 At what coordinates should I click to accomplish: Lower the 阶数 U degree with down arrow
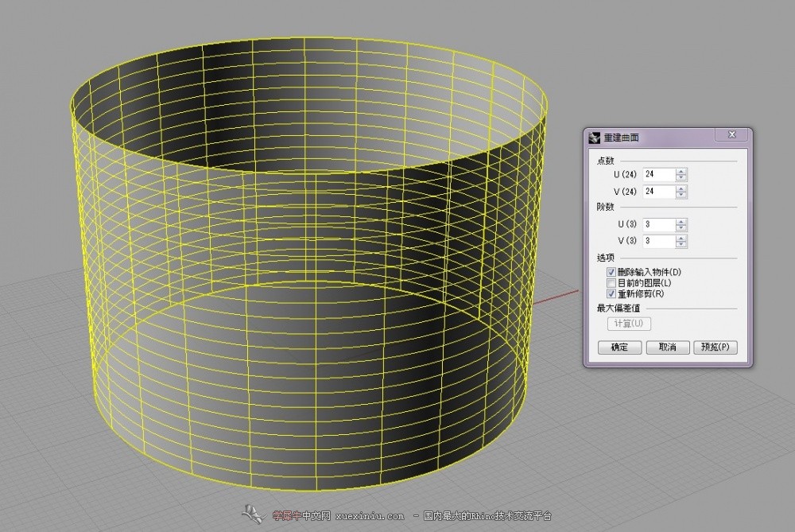pos(681,228)
